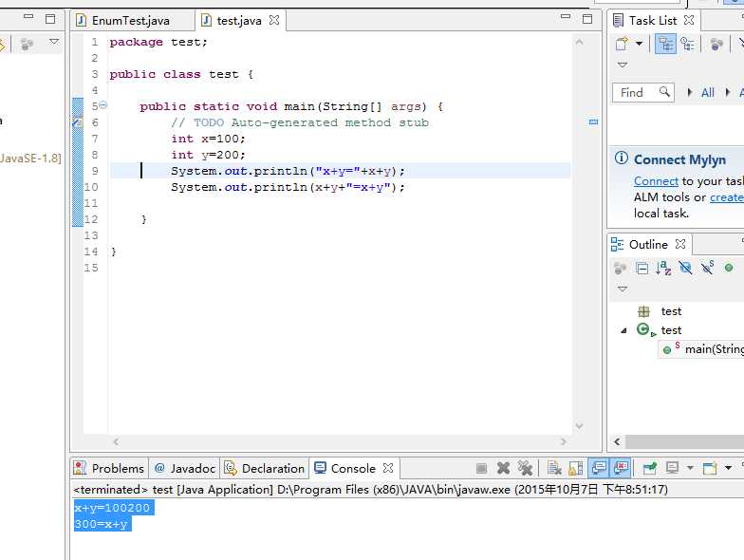
Task: Switch to the Javadoc tab
Action: click(x=185, y=469)
